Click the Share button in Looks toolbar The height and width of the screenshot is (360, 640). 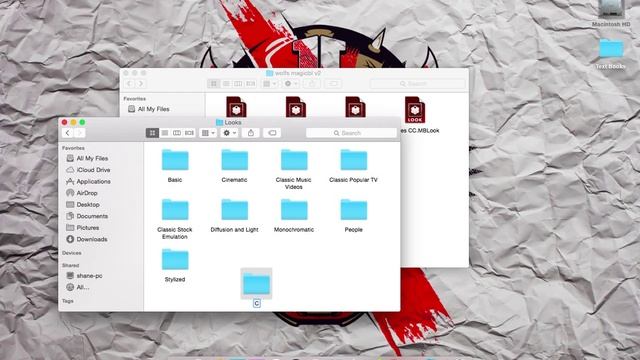coord(251,133)
